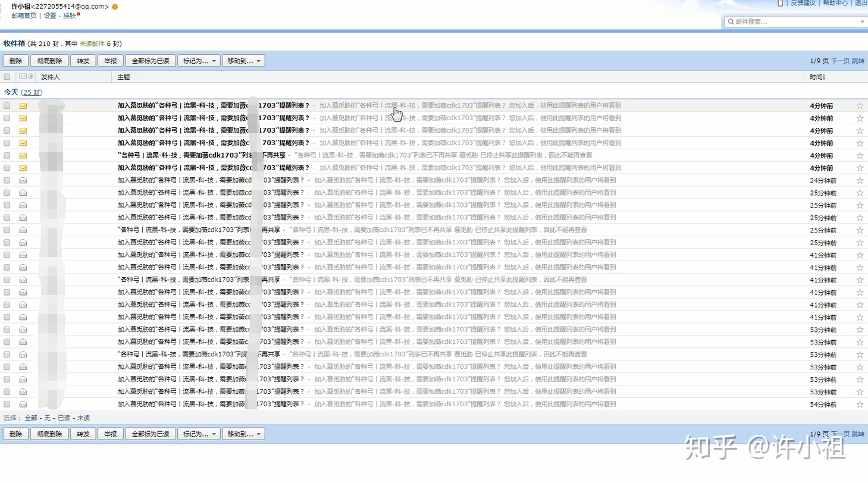Screen dimensions: 868x483
Task: Click 全部标为已读 above the mail list
Action: [151, 61]
